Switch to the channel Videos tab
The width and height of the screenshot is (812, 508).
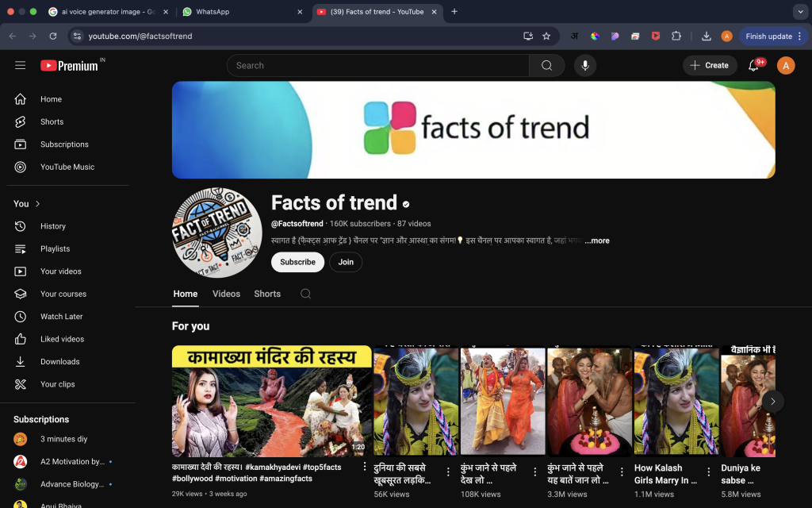(226, 294)
